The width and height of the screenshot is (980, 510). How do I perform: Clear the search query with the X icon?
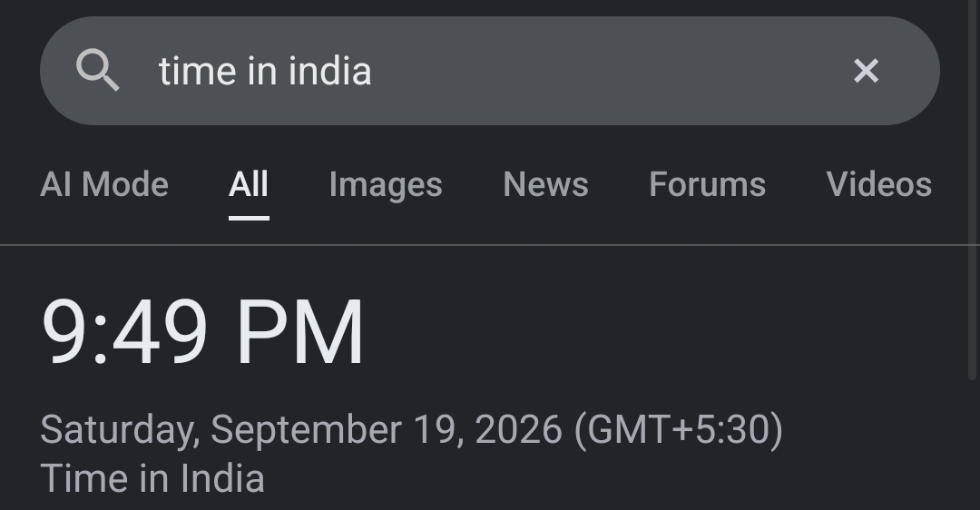866,71
